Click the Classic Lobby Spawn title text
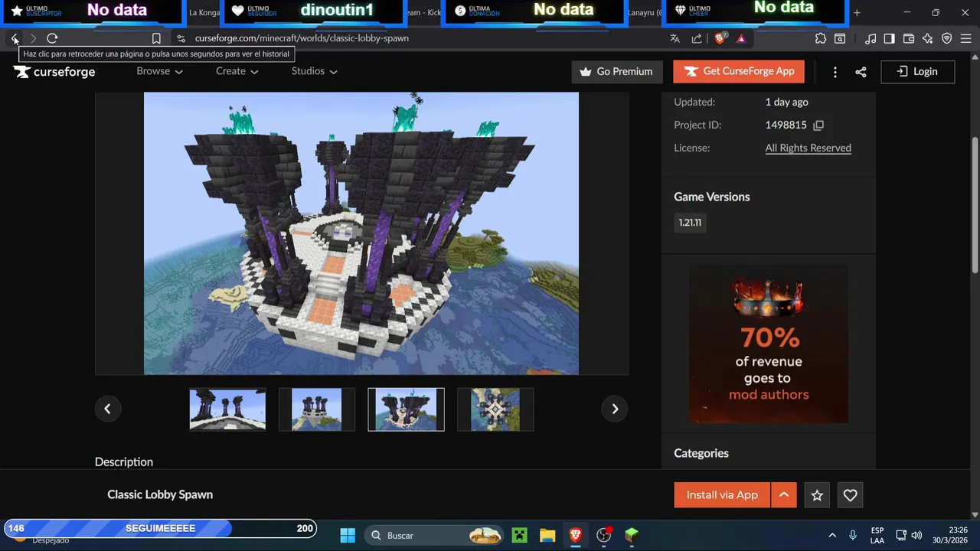The image size is (980, 551). click(160, 494)
